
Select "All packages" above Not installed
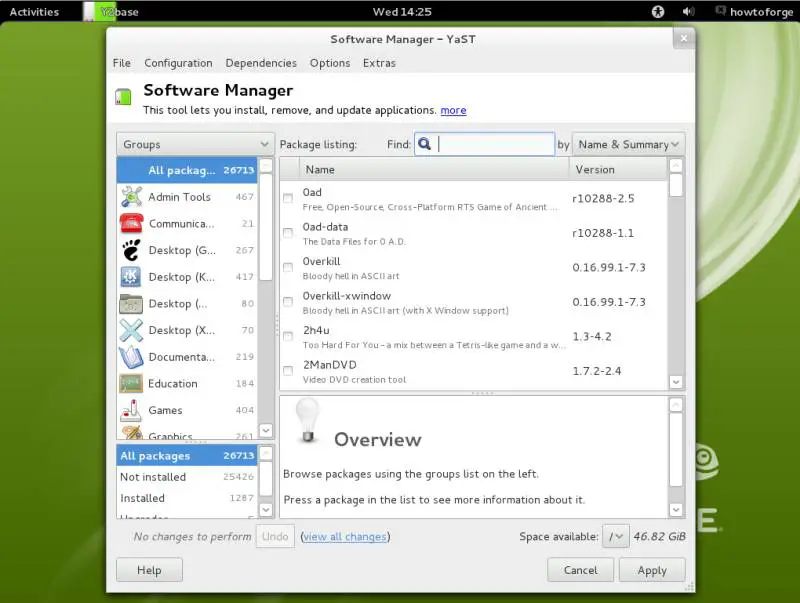tap(188, 456)
